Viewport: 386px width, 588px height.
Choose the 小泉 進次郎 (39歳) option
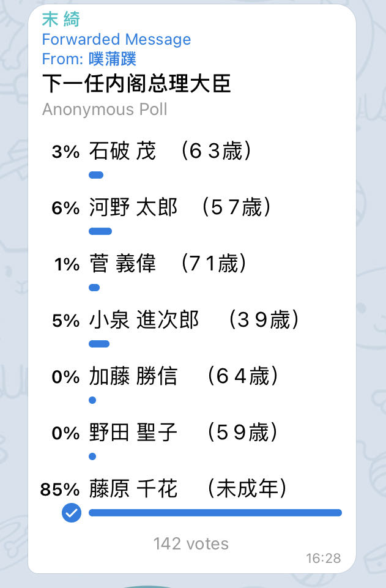click(193, 320)
